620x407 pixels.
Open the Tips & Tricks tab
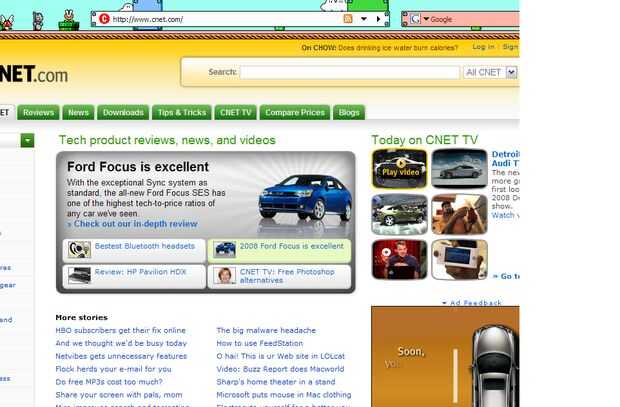tap(182, 112)
